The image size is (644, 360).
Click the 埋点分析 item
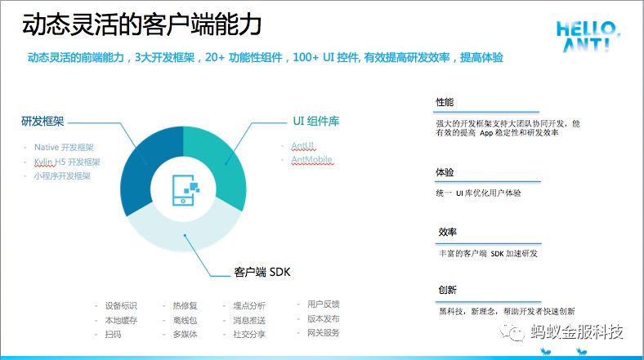[x=249, y=305]
